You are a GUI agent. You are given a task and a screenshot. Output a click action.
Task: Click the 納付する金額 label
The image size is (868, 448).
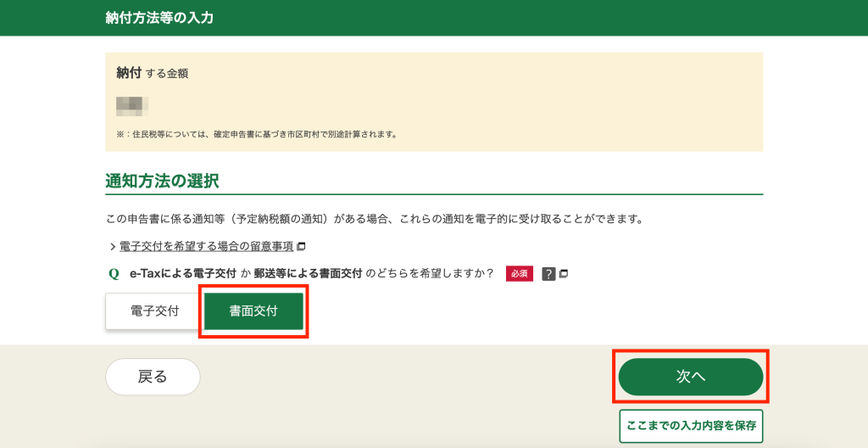point(153,74)
